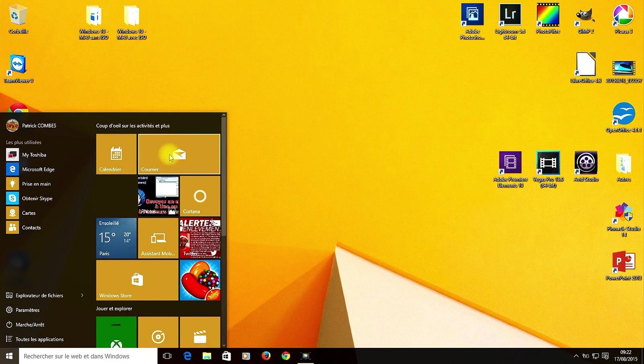This screenshot has width=644, height=364.
Task: Open the media player taskbar icon
Action: coord(246,356)
